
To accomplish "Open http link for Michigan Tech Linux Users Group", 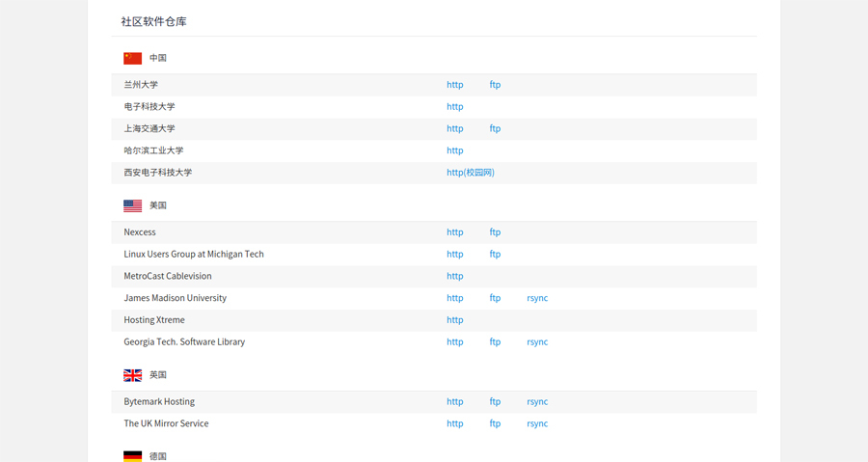I will (455, 254).
